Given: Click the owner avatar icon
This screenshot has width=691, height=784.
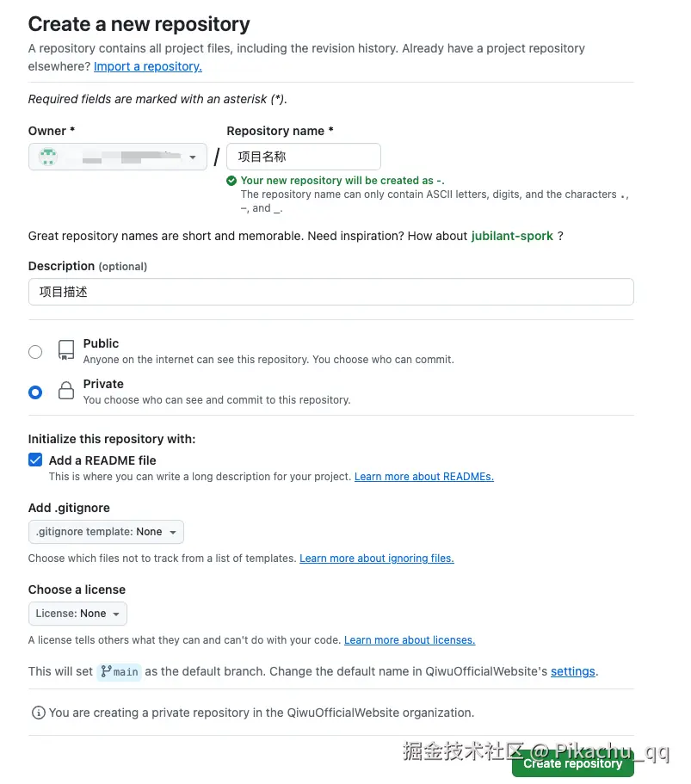Looking at the screenshot, I should pos(48,157).
